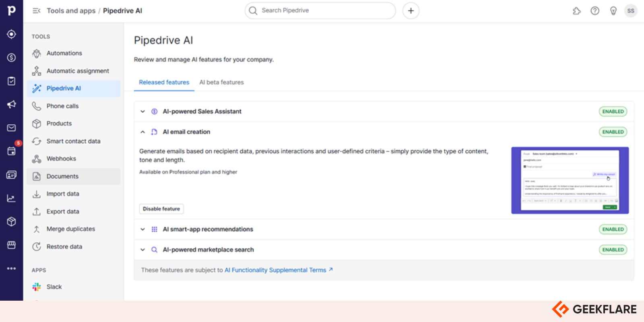Open Products in Tools menu
The height and width of the screenshot is (322, 644).
(74, 124)
